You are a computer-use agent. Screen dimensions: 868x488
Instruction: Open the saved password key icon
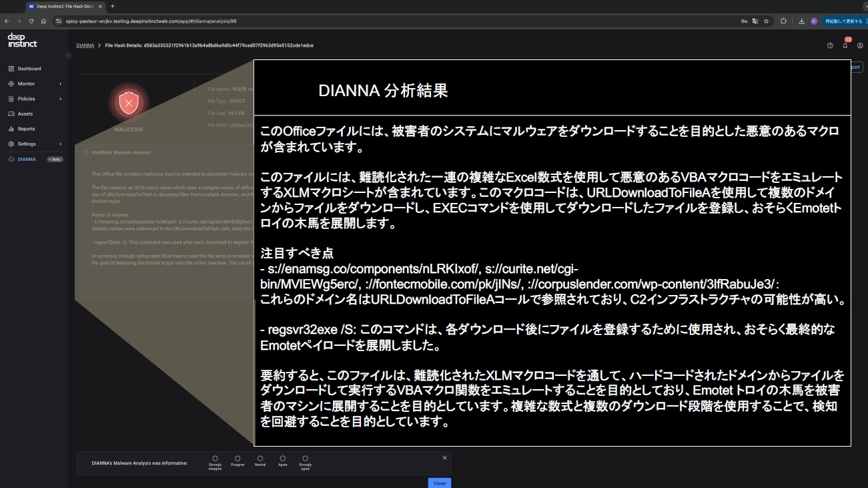(x=744, y=21)
